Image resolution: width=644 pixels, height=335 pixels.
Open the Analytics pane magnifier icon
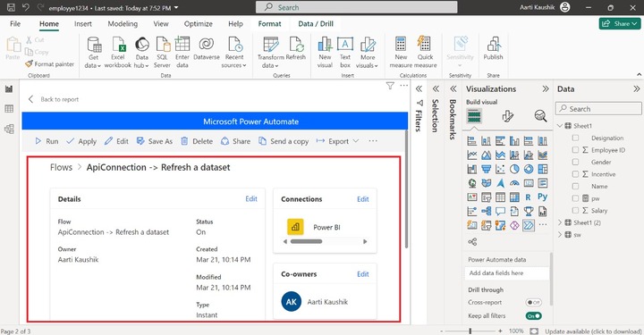[x=540, y=116]
